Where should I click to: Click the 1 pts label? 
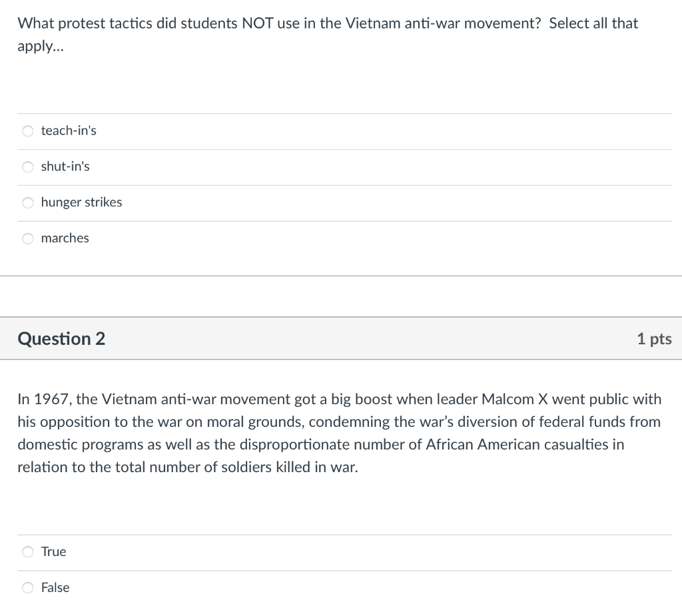point(655,338)
